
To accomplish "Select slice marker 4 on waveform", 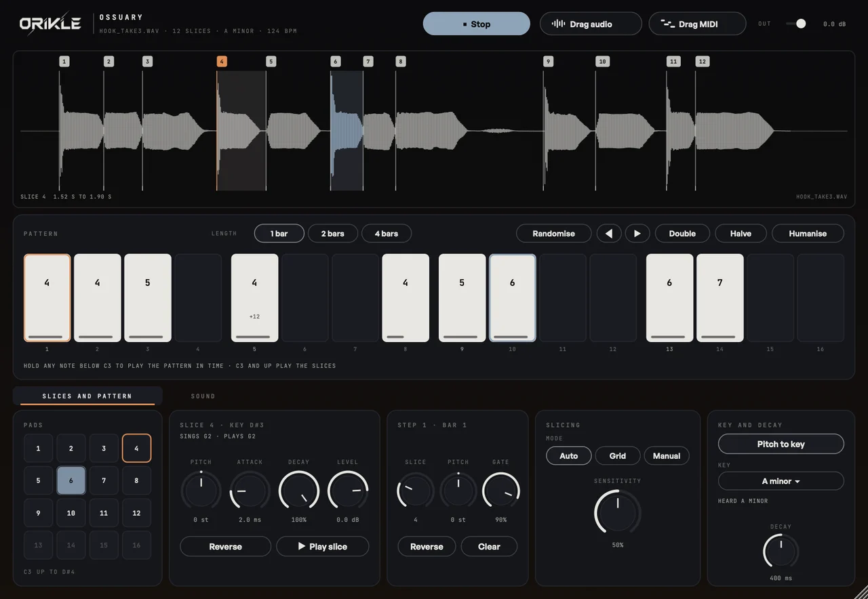I will coord(222,62).
